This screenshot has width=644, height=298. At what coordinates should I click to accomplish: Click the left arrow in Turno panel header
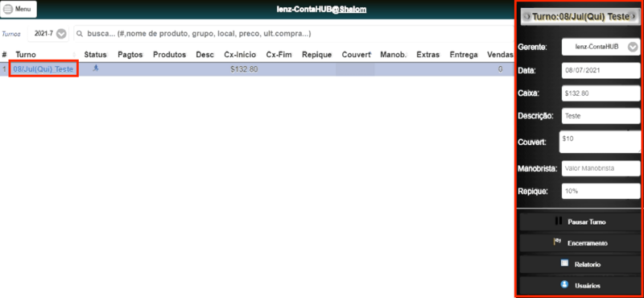pyautogui.click(x=527, y=17)
